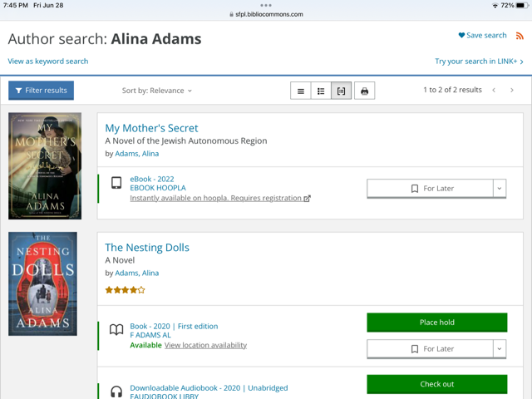Screen dimensions: 532x399
Task: Click the "EBOOK HOOPLA" label
Action: (158, 188)
